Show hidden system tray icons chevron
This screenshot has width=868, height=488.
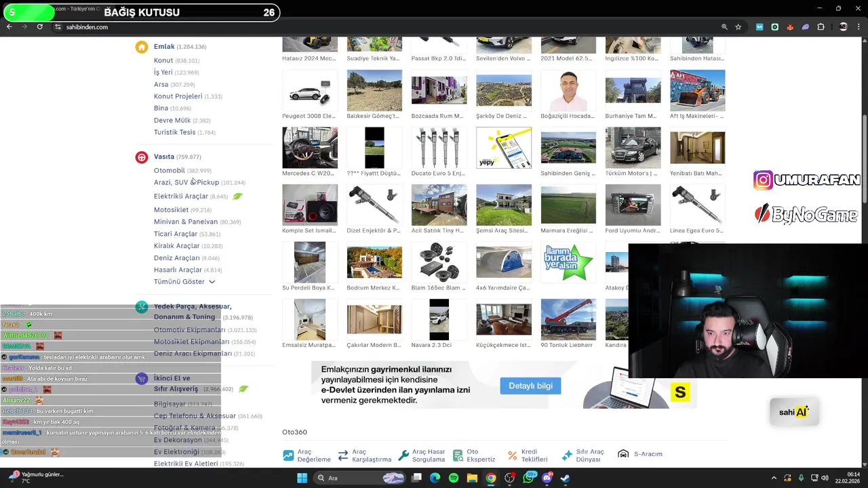774,478
